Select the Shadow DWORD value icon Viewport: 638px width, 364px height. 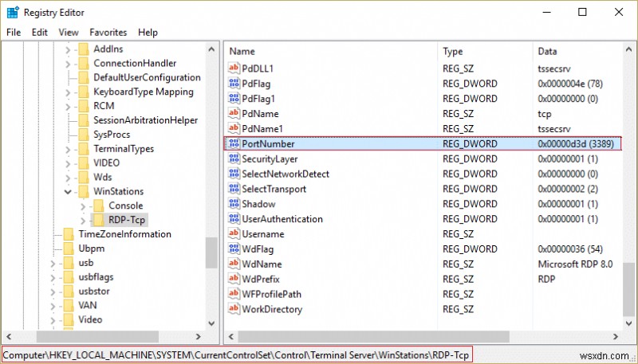[x=234, y=204]
